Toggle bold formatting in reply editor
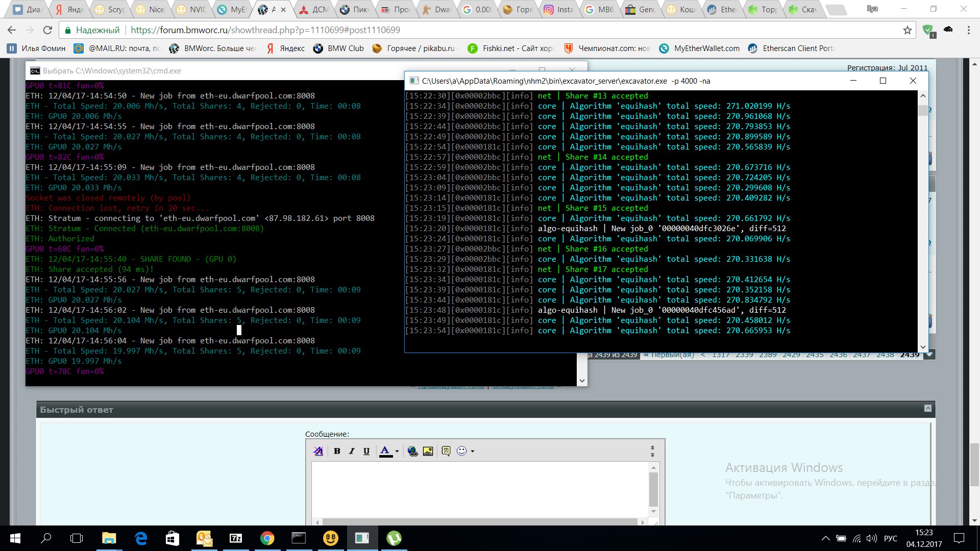The height and width of the screenshot is (551, 980). [337, 451]
